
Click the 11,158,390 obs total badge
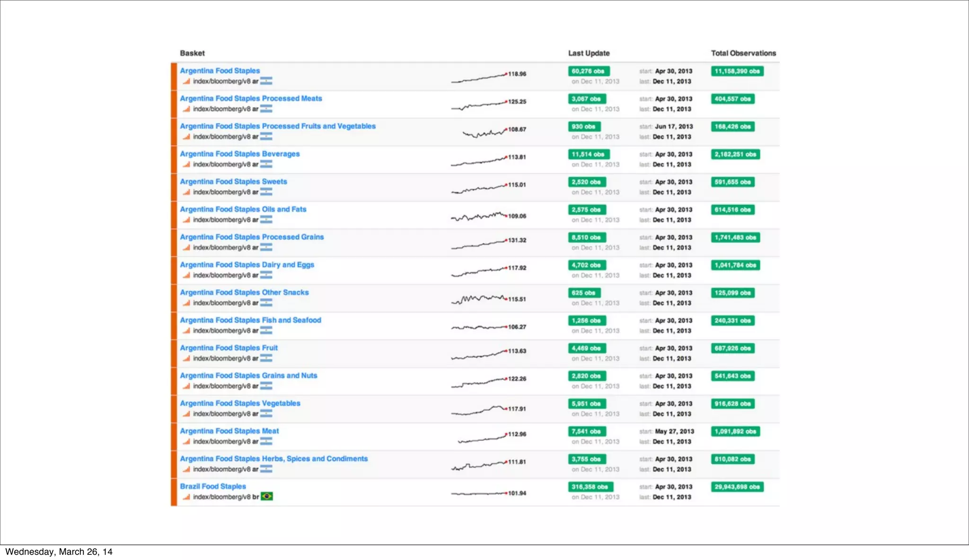(x=737, y=71)
